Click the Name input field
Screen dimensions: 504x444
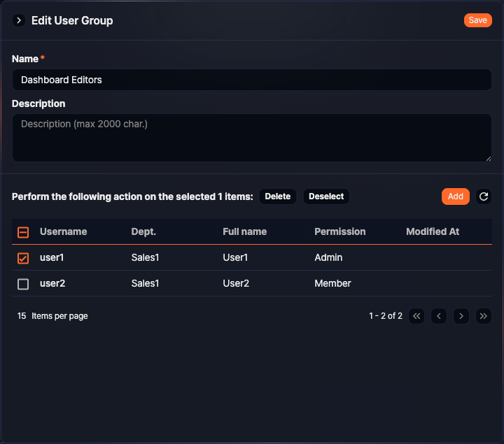click(x=252, y=80)
